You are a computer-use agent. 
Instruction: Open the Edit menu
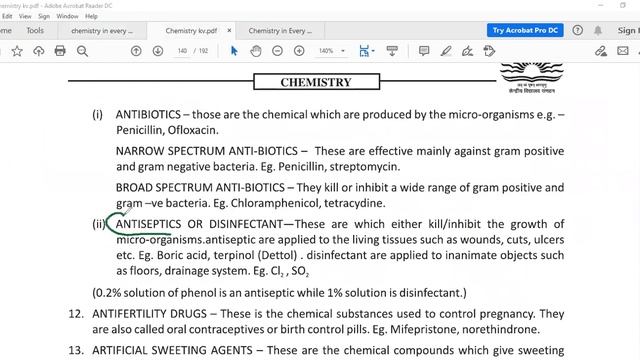7,16
